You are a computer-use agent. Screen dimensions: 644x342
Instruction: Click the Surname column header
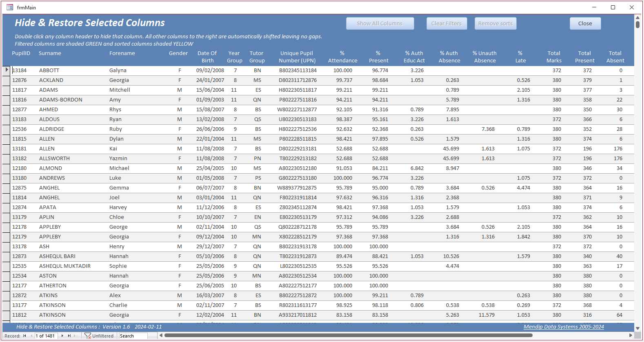coord(50,53)
